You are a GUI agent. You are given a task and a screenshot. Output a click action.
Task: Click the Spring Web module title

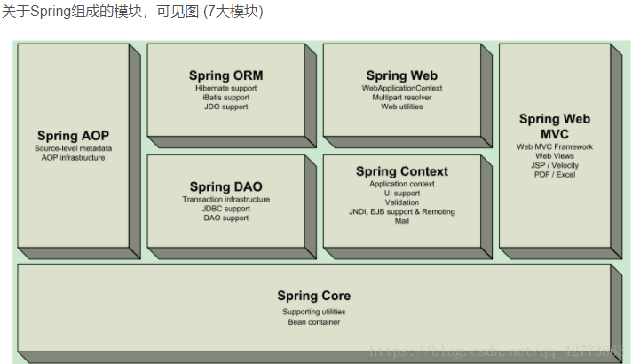coord(402,75)
